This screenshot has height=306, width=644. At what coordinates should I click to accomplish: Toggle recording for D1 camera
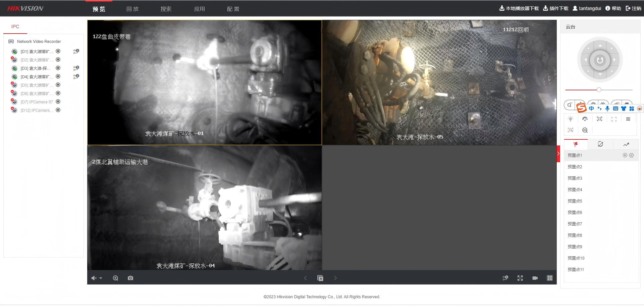(x=58, y=51)
